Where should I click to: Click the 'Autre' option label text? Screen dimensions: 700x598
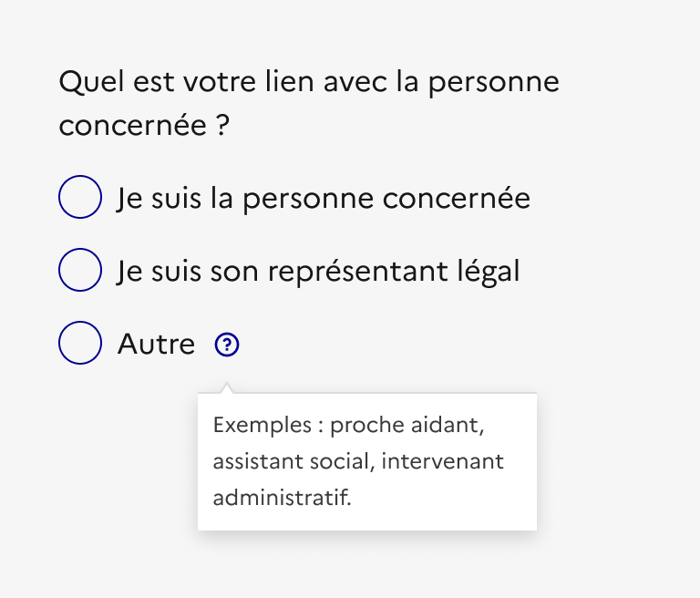[156, 345]
